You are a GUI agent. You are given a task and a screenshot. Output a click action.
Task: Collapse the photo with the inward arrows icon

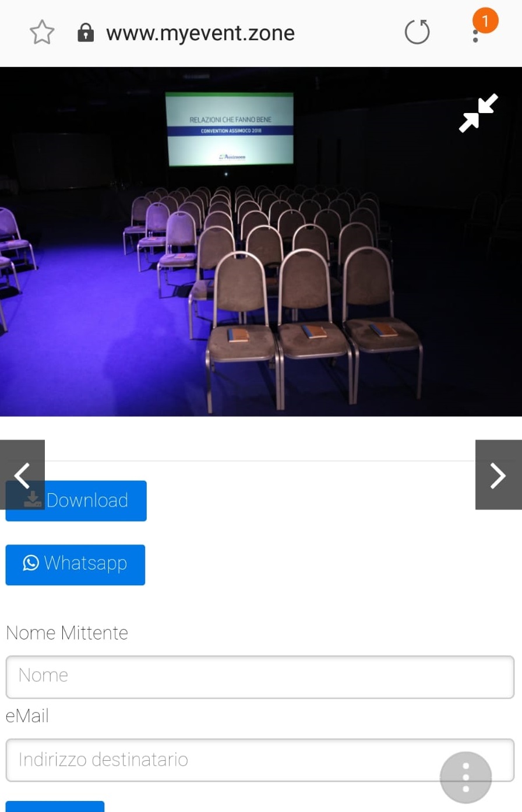click(478, 113)
